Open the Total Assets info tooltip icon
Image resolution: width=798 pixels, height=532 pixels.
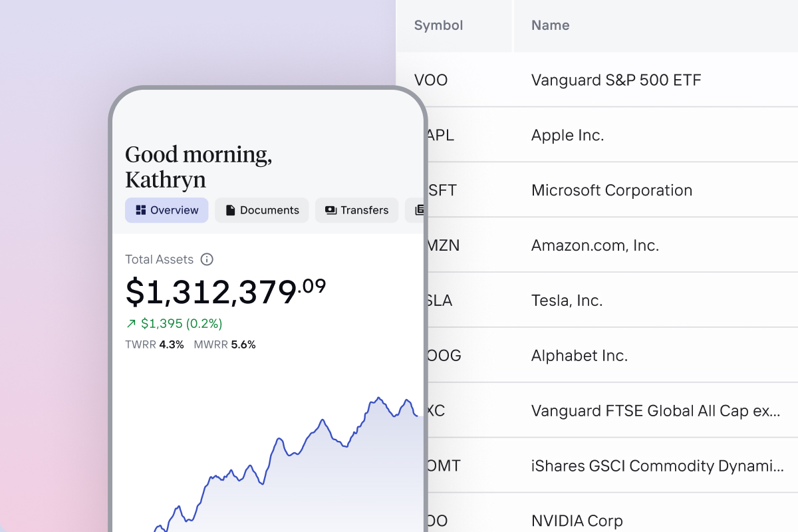click(x=206, y=259)
